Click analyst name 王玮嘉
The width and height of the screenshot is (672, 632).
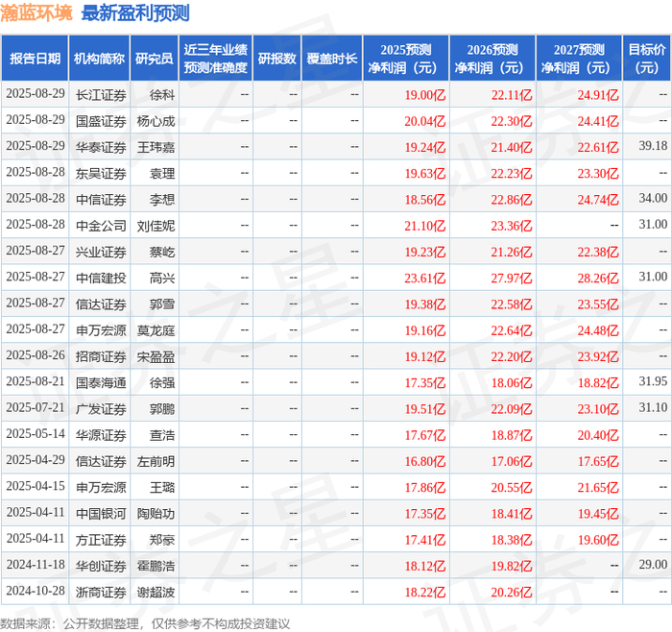156,148
